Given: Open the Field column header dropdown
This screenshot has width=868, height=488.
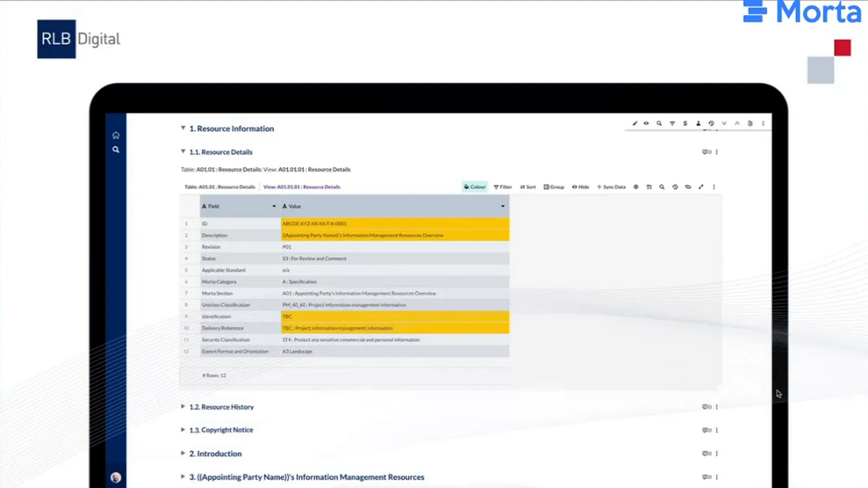Looking at the screenshot, I should coord(274,206).
